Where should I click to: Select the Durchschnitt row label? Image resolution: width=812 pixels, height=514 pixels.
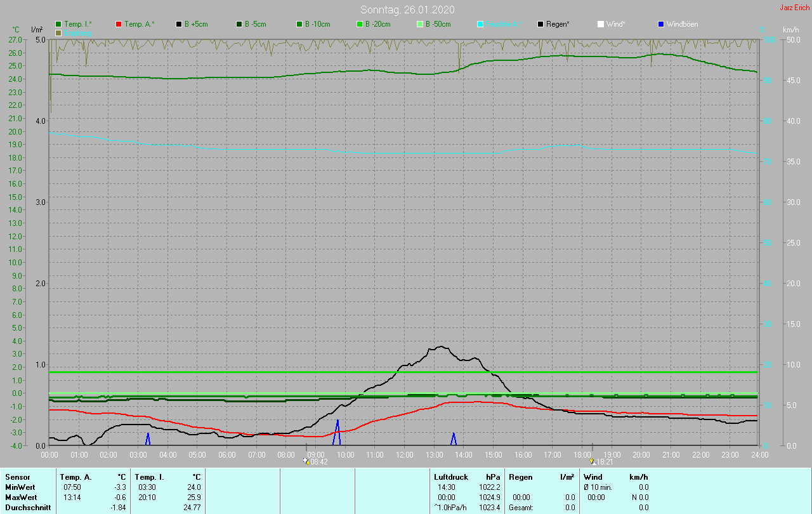click(28, 508)
